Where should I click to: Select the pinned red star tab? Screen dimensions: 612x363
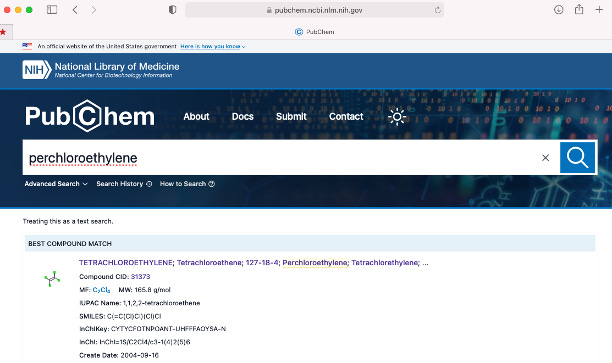(3, 32)
